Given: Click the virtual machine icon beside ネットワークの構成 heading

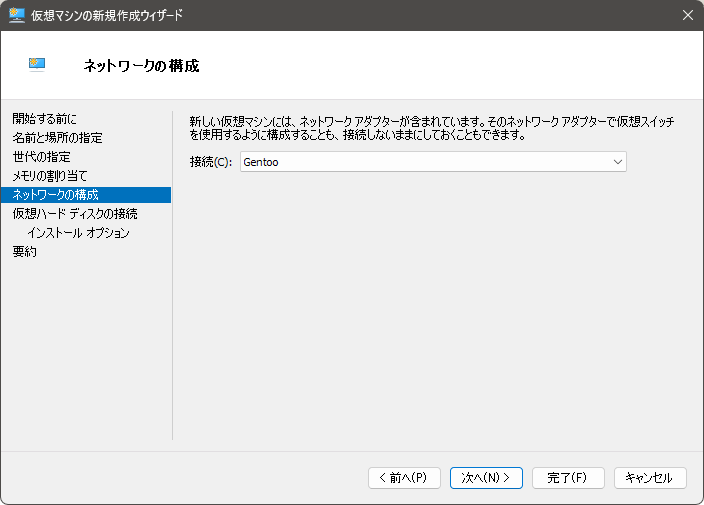Looking at the screenshot, I should (37, 65).
